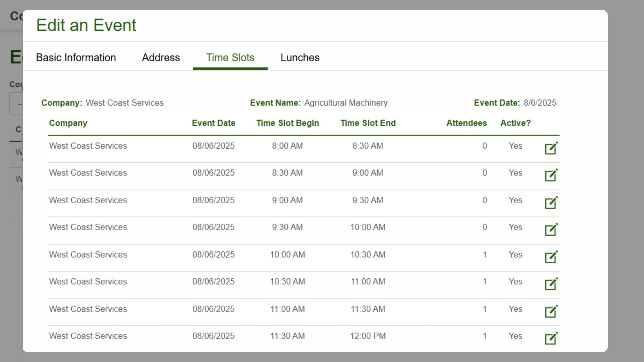
Task: Edit the 10:00 AM to 10:30 AM time slot
Action: tap(551, 257)
